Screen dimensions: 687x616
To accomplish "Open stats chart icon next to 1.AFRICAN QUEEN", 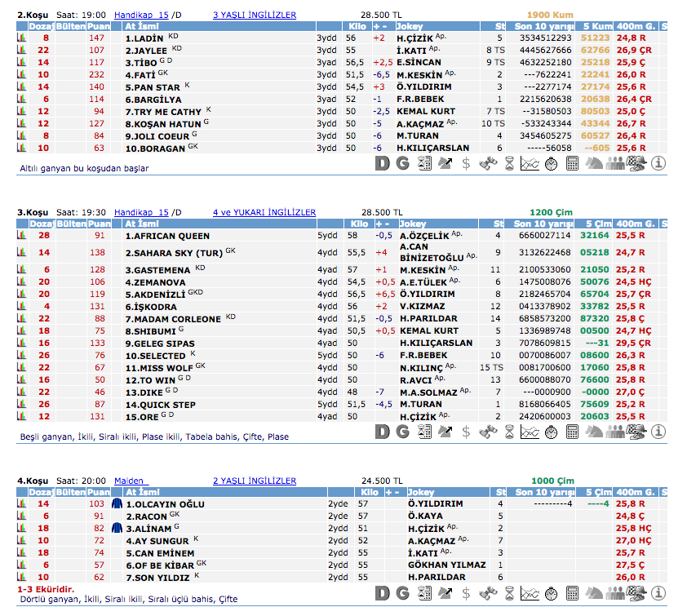I will 22,236.
